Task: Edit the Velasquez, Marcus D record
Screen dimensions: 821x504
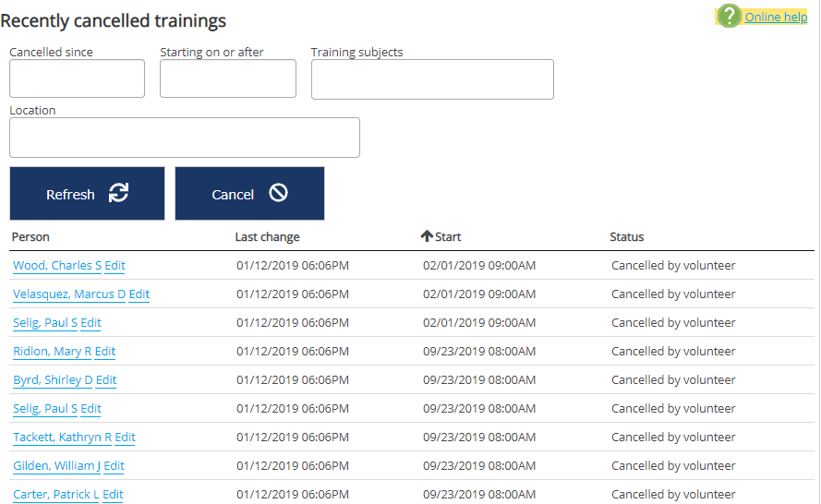Action: 139,294
